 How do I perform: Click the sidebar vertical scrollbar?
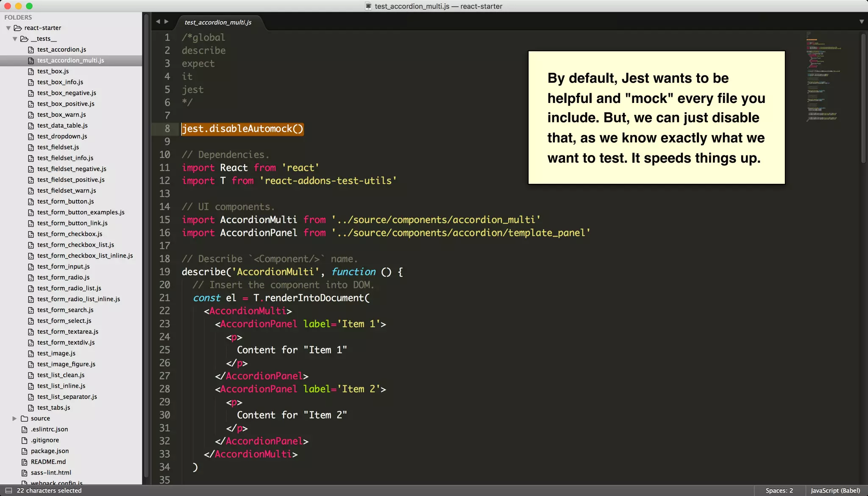coord(146,246)
